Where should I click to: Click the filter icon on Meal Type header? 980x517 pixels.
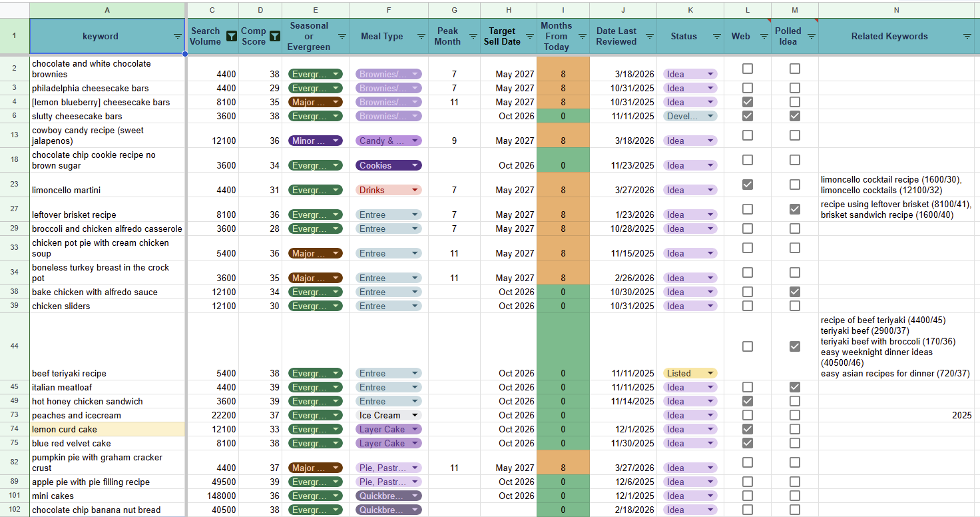(421, 37)
